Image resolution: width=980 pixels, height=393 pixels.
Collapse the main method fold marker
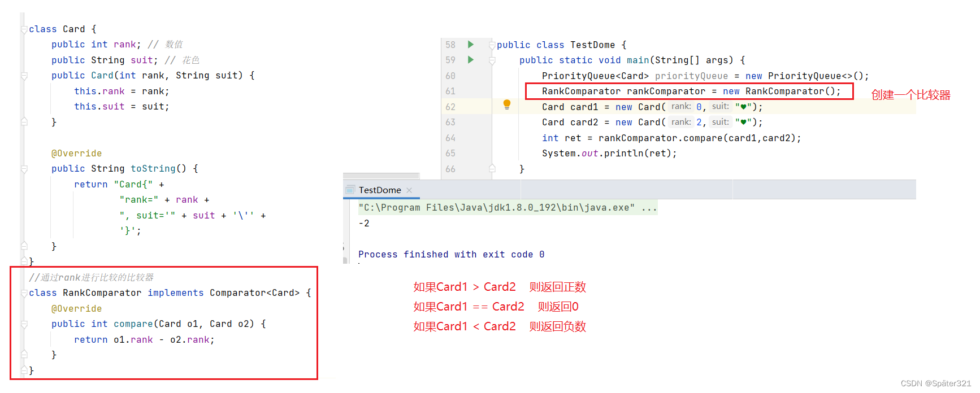coord(492,60)
